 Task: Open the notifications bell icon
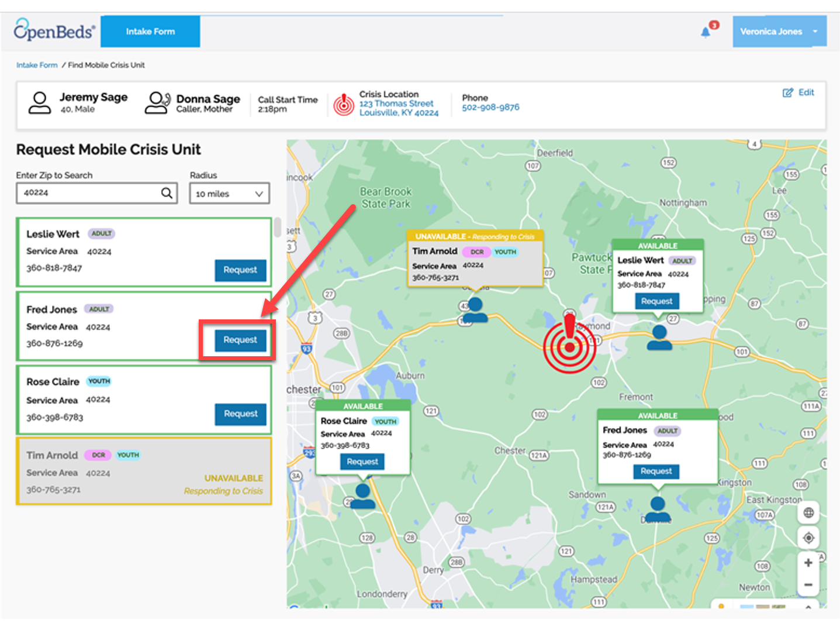(706, 32)
